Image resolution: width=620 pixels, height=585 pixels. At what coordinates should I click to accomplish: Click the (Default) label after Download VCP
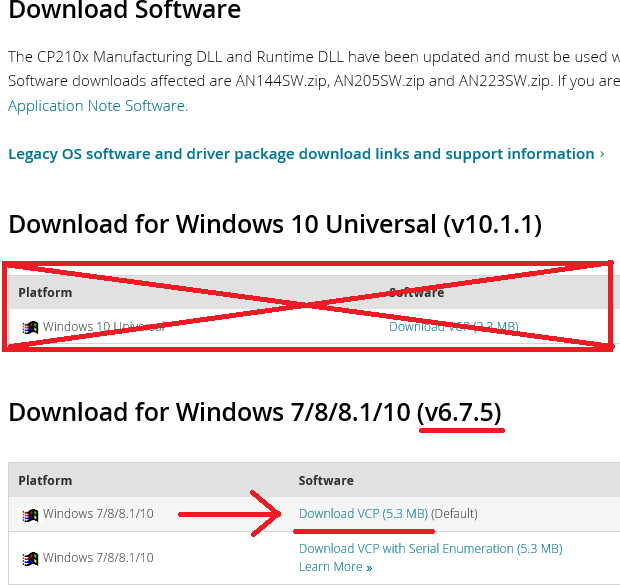(x=455, y=514)
